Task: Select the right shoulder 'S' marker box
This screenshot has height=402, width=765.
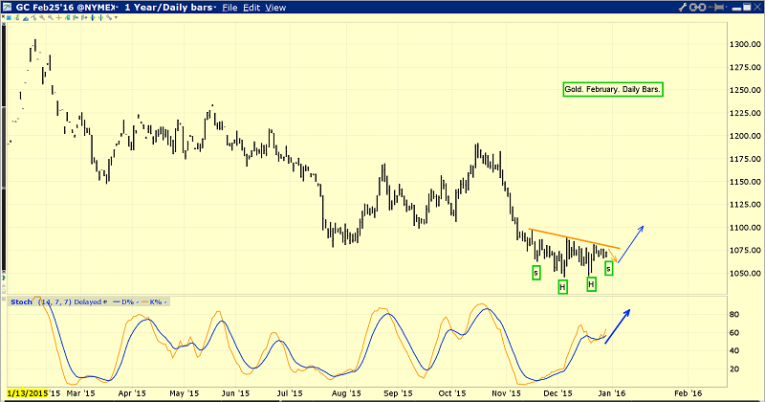Action: 609,267
